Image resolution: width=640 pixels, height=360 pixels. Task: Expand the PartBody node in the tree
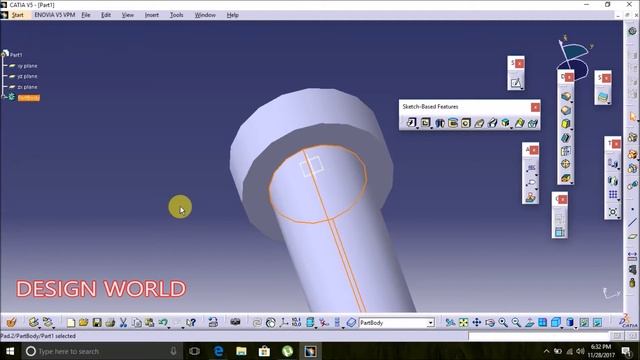(x=4, y=97)
